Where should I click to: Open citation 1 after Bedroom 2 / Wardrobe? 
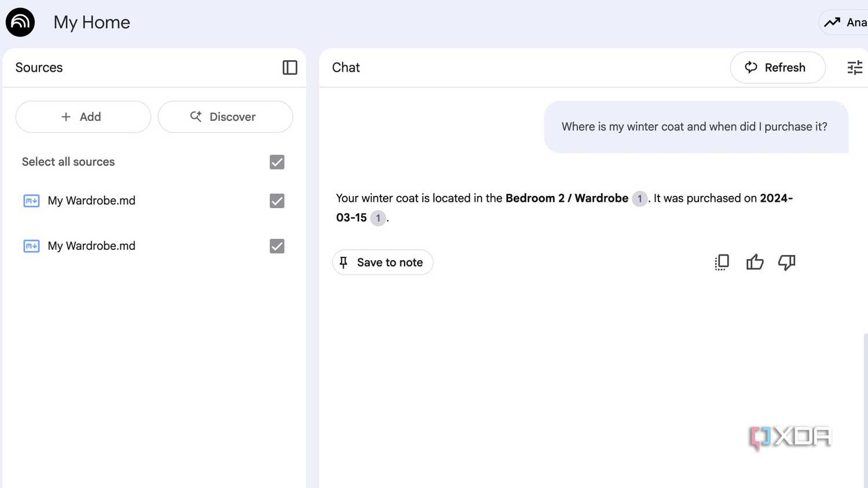(x=639, y=199)
